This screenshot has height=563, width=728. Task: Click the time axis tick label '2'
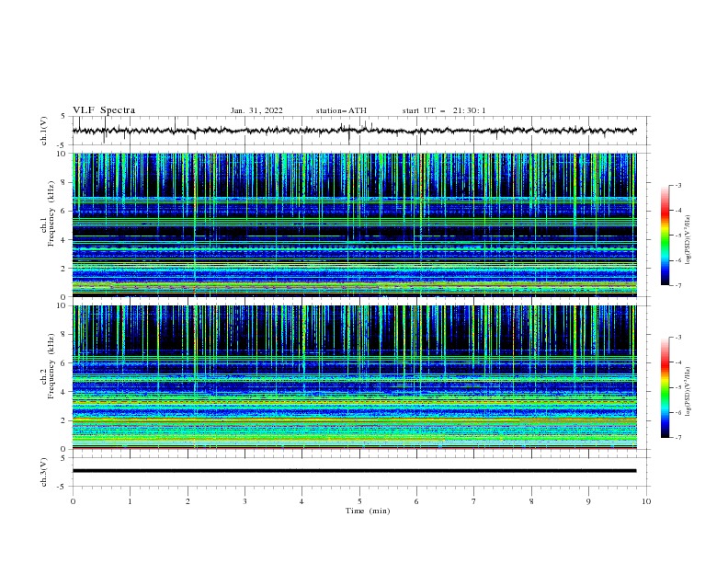(188, 501)
